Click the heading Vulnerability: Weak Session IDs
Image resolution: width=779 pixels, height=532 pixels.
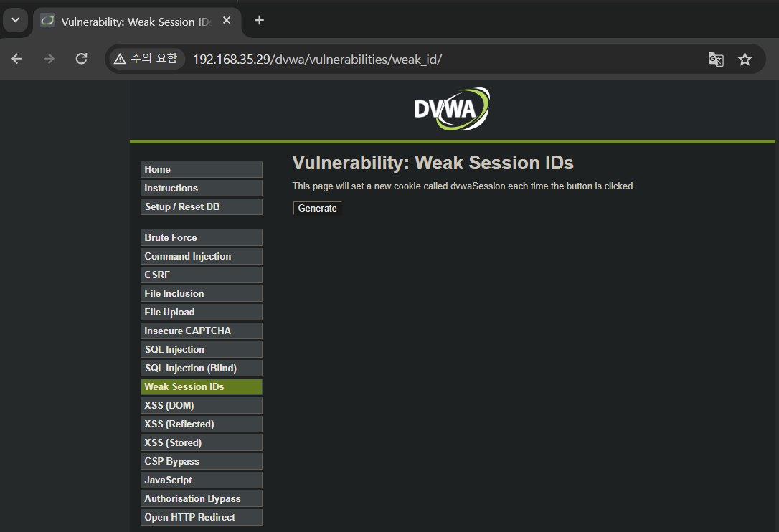click(x=433, y=163)
